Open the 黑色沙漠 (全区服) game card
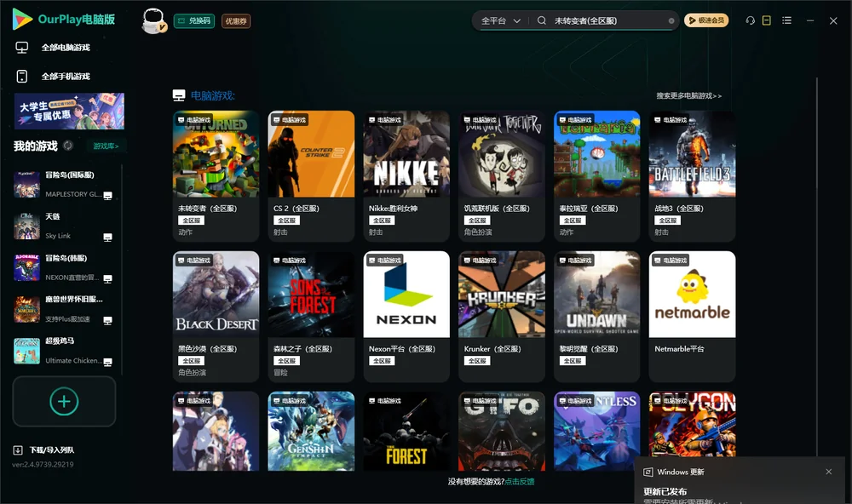 [216, 317]
